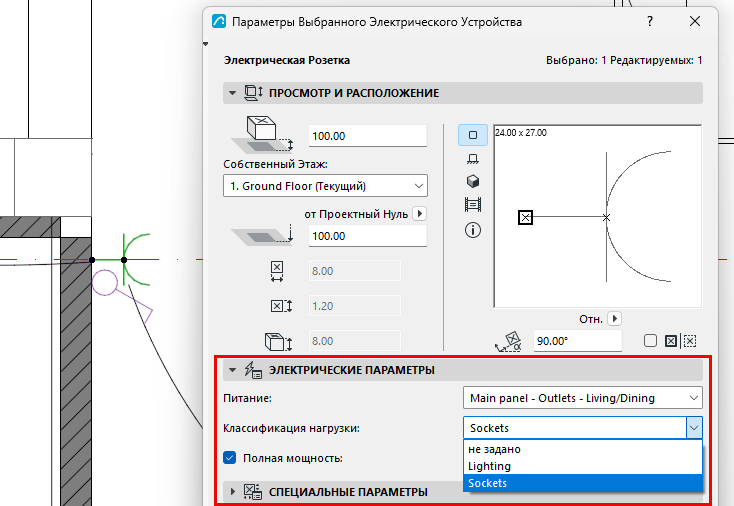
Task: Toggle the solid mirror symbol icon
Action: pyautogui.click(x=671, y=341)
